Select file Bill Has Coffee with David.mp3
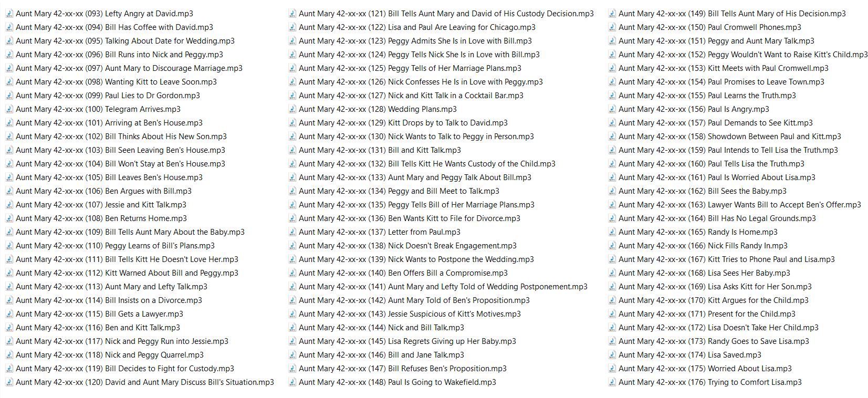868x398 pixels. click(114, 27)
